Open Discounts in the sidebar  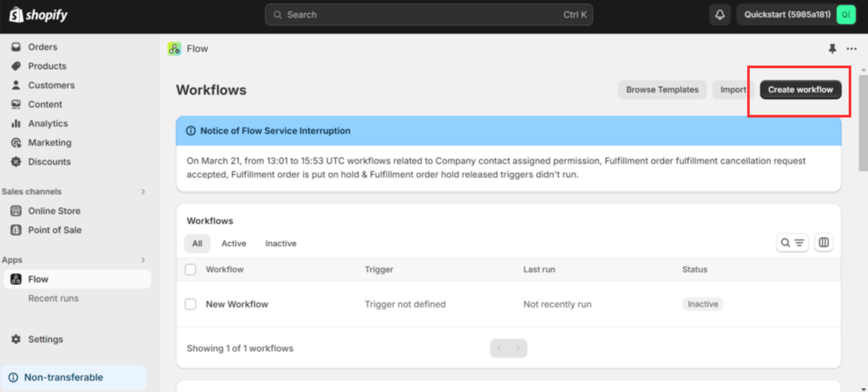pyautogui.click(x=49, y=162)
